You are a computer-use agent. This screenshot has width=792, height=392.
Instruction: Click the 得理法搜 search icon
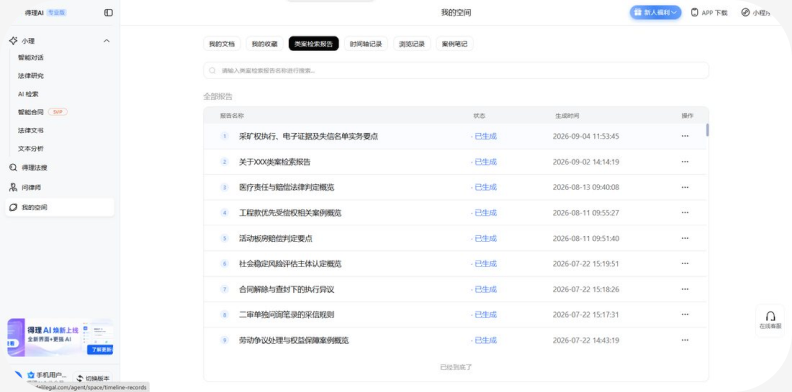click(13, 167)
